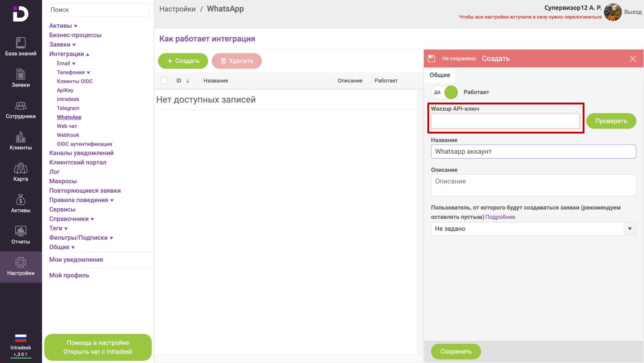Click the Название column header
Image resolution: width=644 pixels, height=363 pixels.
point(216,81)
